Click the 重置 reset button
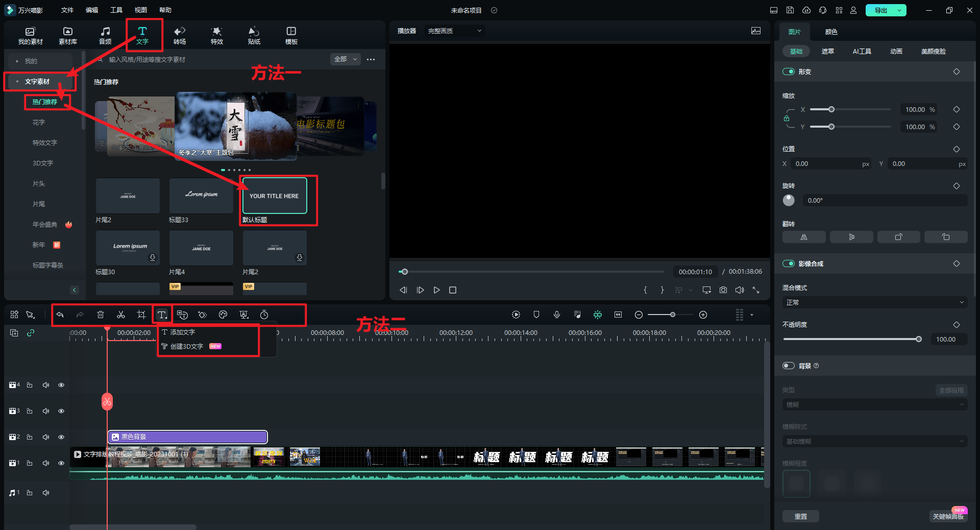The width and height of the screenshot is (980, 530). pos(800,516)
